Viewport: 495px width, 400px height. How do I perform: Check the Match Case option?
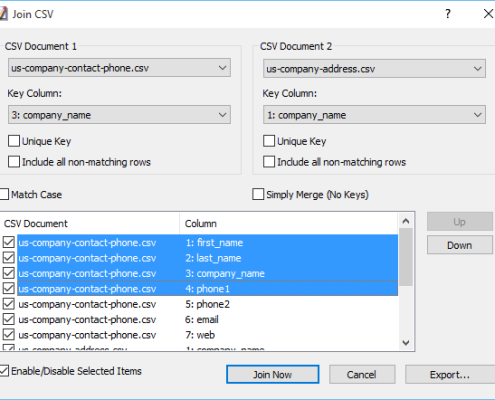coord(4,194)
